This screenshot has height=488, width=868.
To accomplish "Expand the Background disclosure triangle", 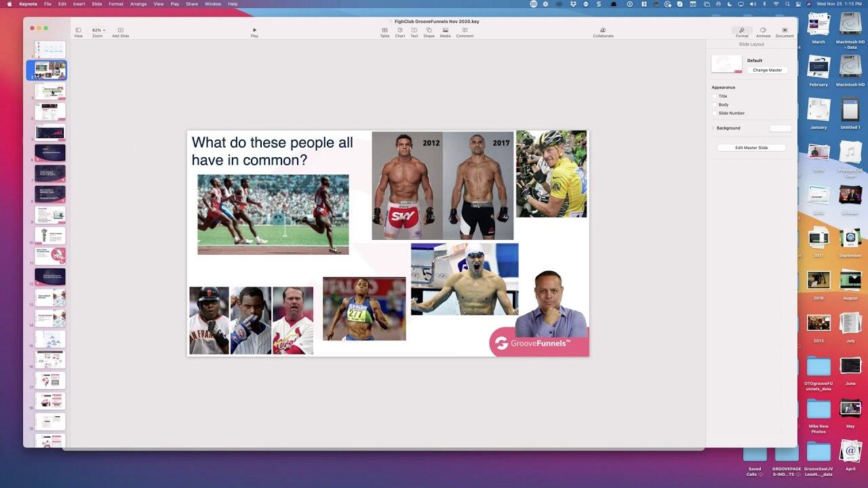I will tap(713, 128).
